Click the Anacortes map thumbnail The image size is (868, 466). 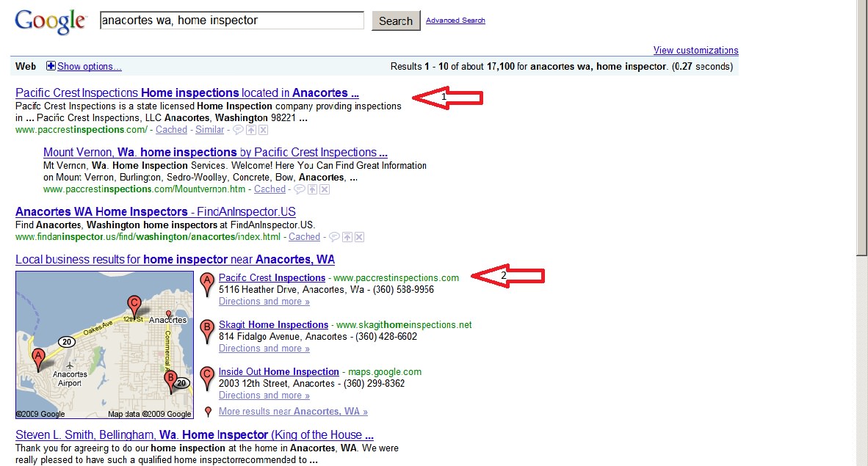104,345
